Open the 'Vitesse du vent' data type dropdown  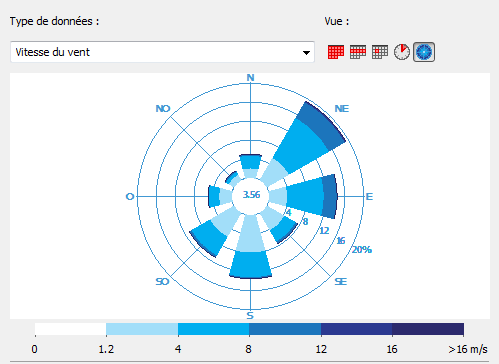[162, 52]
